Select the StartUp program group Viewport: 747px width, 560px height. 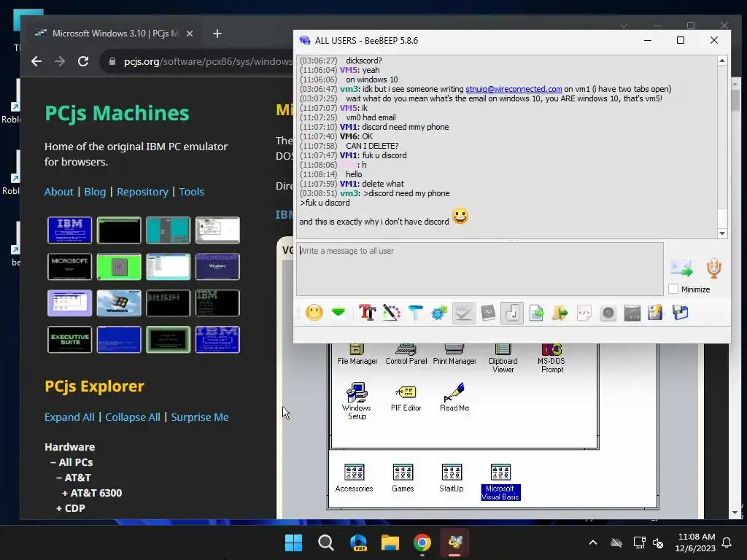coord(451,478)
